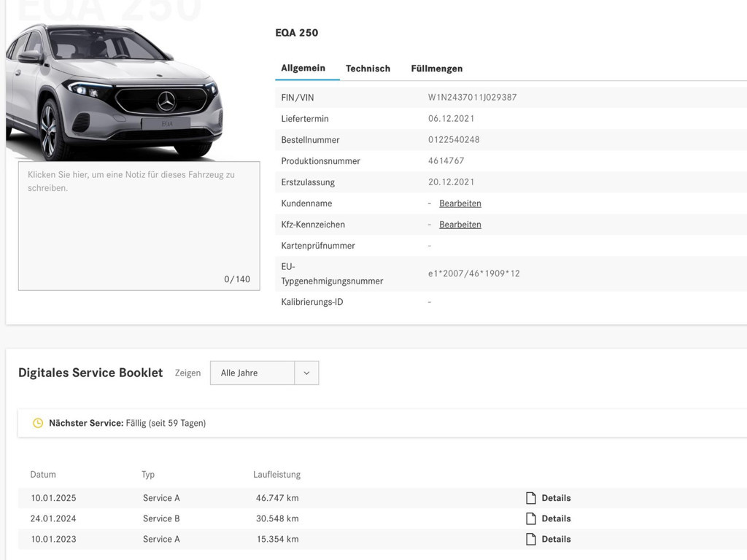Click the document icon on the 10.01.2023 row
Image resolution: width=747 pixels, height=560 pixels.
coord(530,539)
